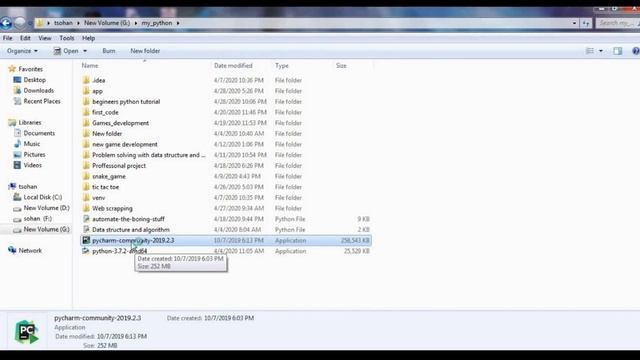Open the Tools menu

(x=67, y=38)
